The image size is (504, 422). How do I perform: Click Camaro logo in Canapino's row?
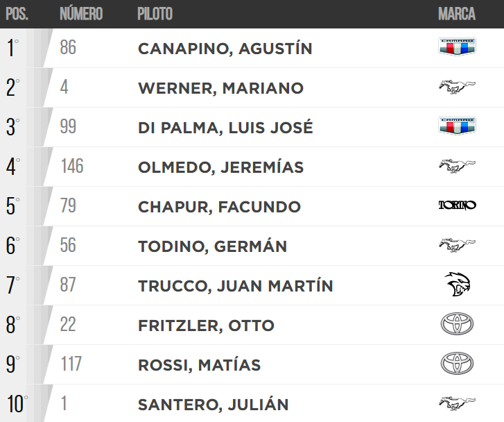(x=457, y=48)
